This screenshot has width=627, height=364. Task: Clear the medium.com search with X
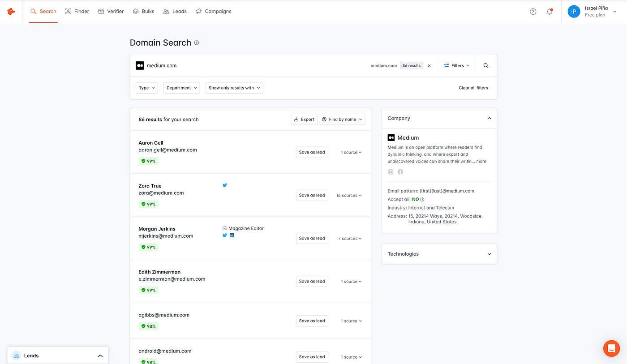(429, 66)
